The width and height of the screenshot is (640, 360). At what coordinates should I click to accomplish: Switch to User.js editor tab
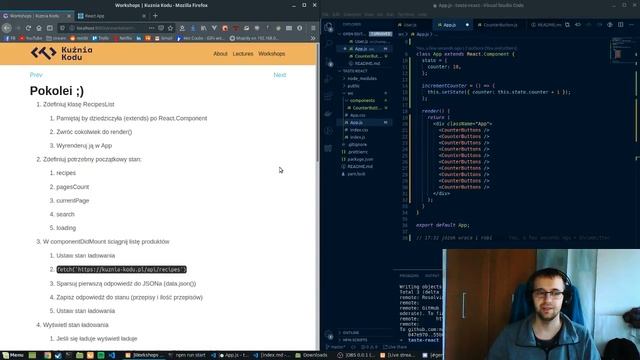[413, 25]
